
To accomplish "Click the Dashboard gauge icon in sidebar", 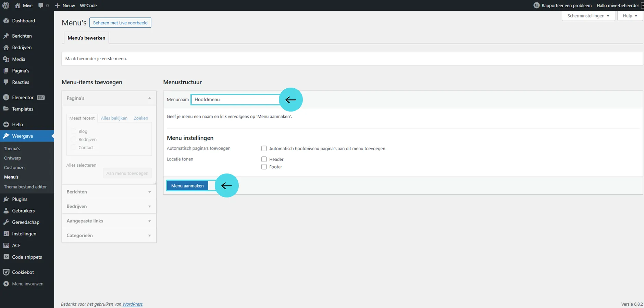I will click(x=6, y=21).
